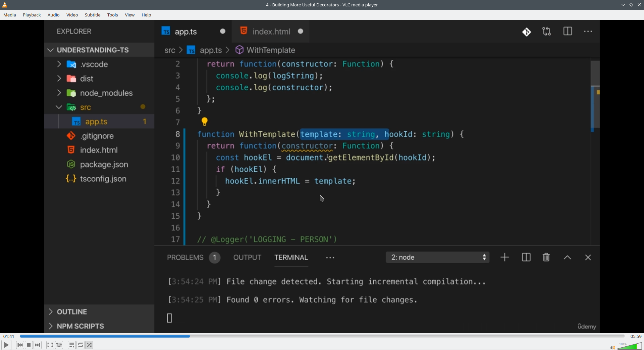Open the Help menu
Image resolution: width=644 pixels, height=350 pixels.
(147, 15)
